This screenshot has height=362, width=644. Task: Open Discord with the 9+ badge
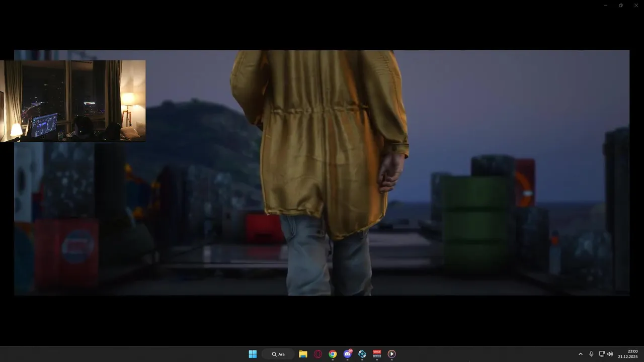(348, 354)
